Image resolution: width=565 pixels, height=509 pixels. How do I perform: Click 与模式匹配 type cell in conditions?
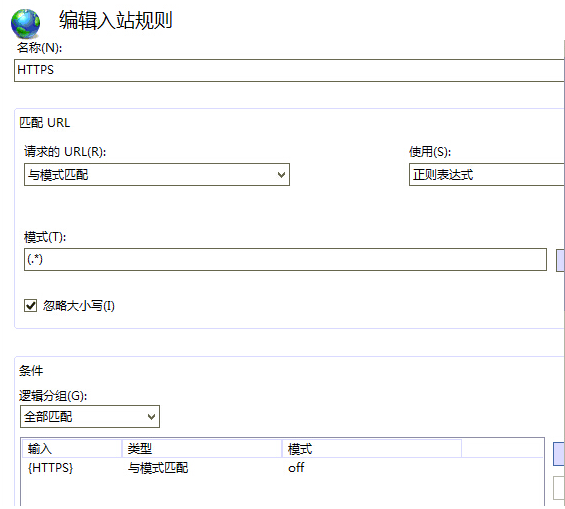[x=158, y=468]
